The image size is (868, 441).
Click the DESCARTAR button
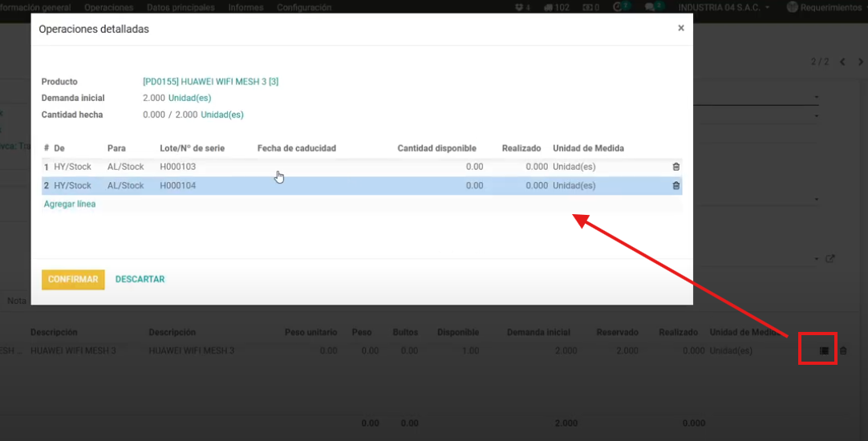pos(140,279)
